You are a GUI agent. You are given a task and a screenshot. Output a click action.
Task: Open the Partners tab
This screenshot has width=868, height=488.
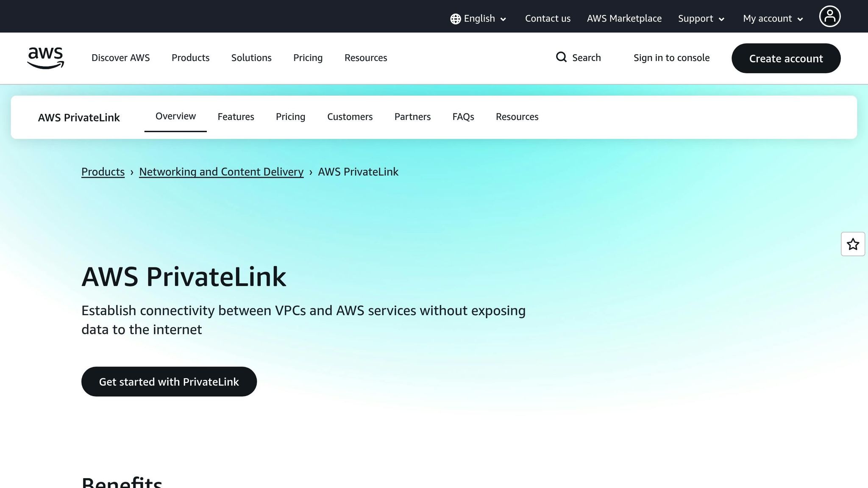(x=412, y=116)
